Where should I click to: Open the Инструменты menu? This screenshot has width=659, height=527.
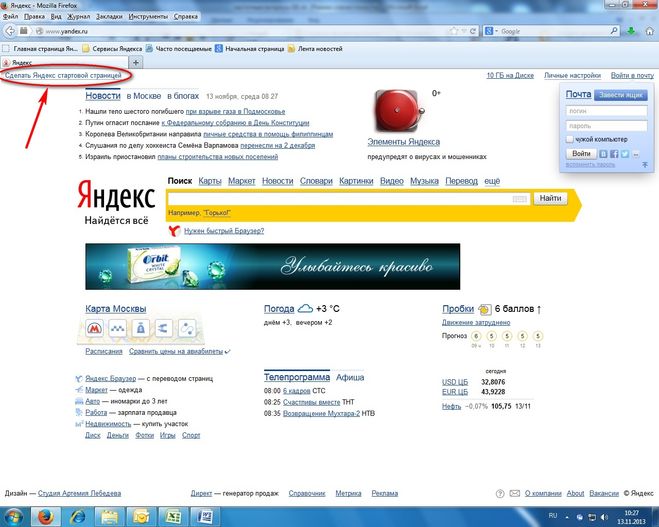tap(148, 16)
